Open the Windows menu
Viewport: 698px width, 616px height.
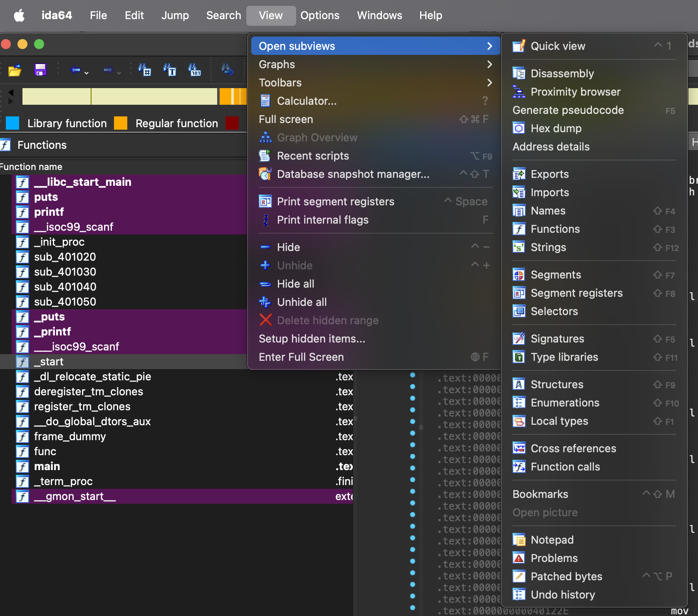[x=380, y=15]
